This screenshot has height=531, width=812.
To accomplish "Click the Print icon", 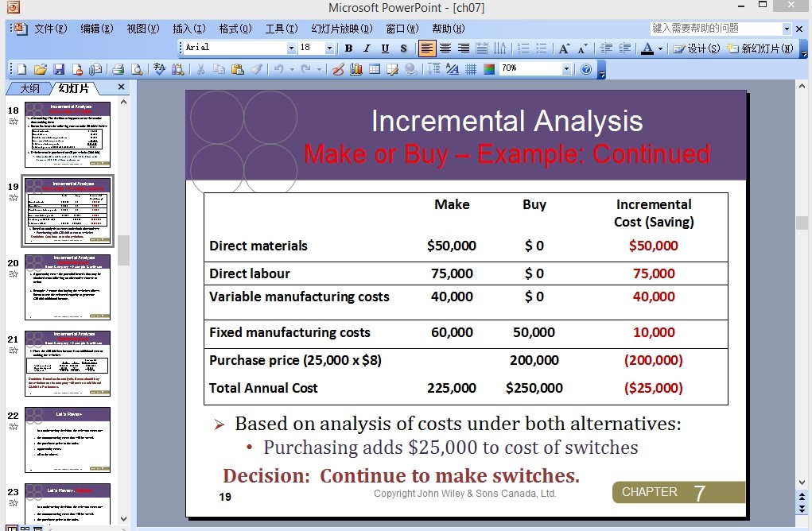I will click(x=118, y=69).
